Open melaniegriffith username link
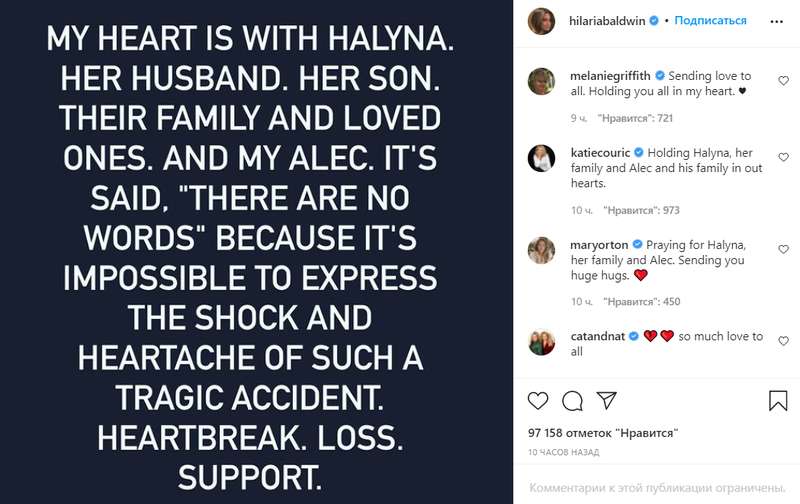 pyautogui.click(x=609, y=76)
